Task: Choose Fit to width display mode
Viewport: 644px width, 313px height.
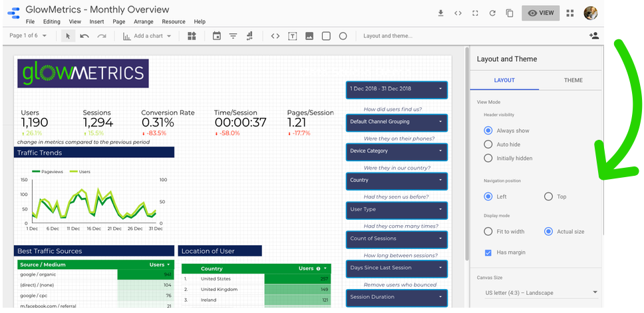Action: (488, 232)
